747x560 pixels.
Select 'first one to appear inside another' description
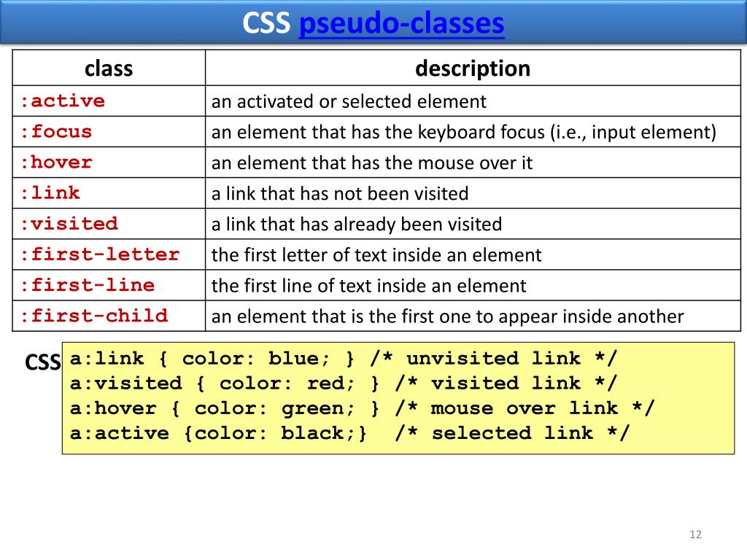(447, 316)
